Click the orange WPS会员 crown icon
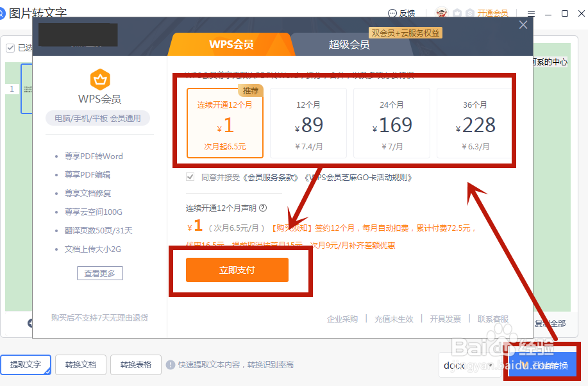 [x=100, y=79]
